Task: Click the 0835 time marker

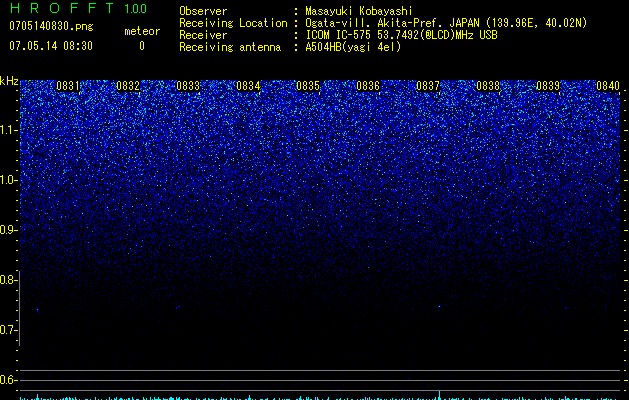Action: 308,85
